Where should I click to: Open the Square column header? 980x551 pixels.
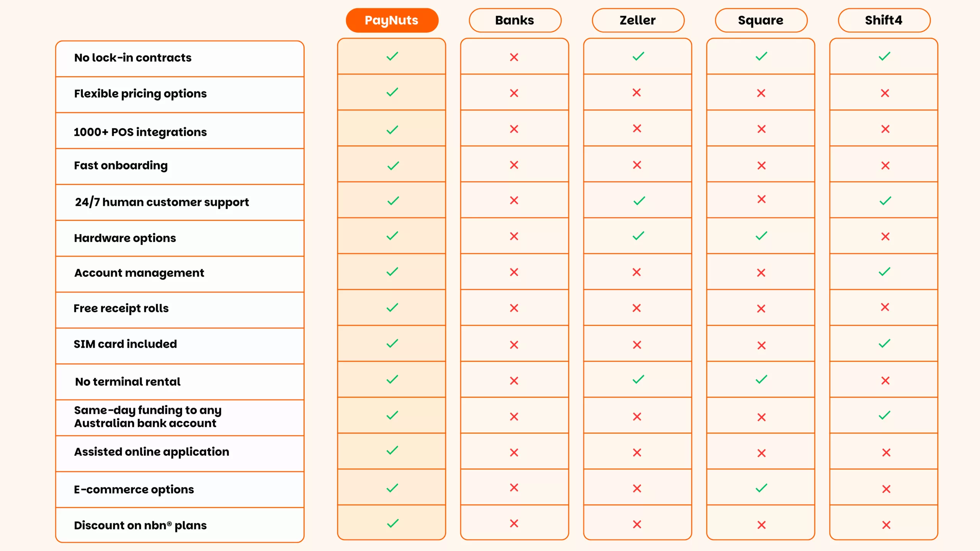click(761, 20)
